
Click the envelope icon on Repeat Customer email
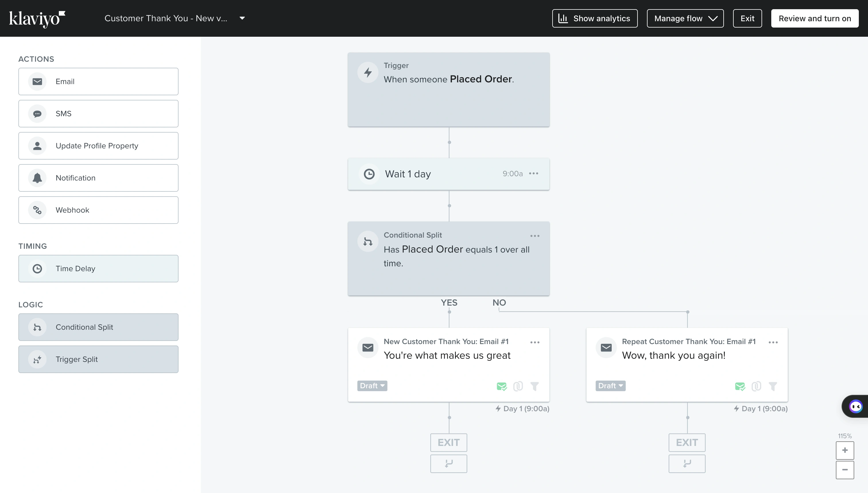(606, 348)
